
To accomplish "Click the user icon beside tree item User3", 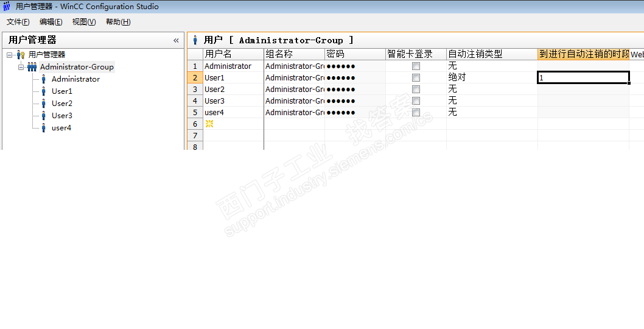I will tap(44, 116).
